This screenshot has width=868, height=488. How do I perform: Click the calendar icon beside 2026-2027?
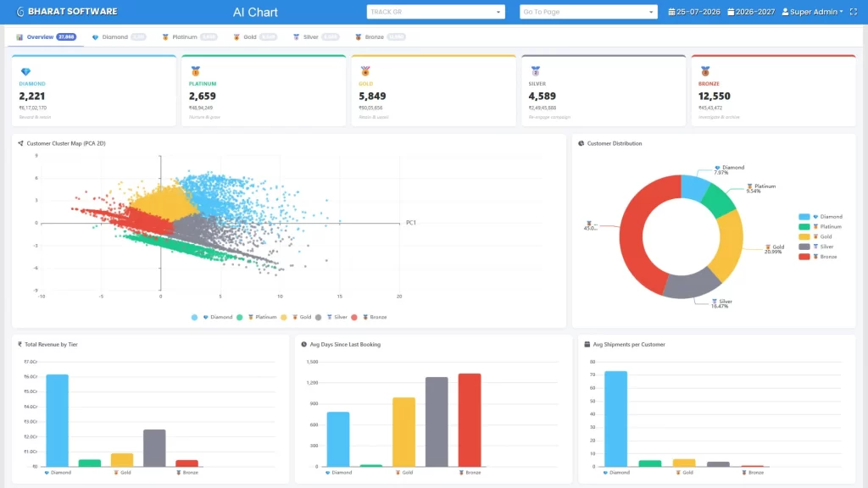coord(731,12)
